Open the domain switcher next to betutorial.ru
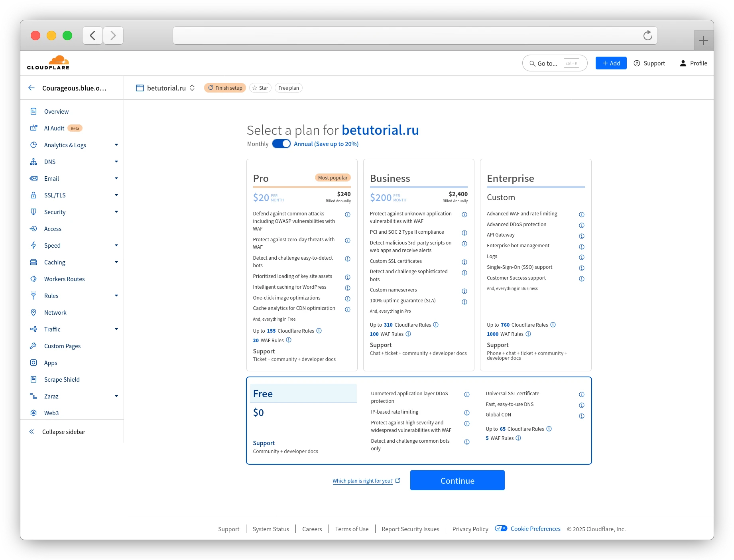Image resolution: width=734 pixels, height=560 pixels. (x=193, y=88)
